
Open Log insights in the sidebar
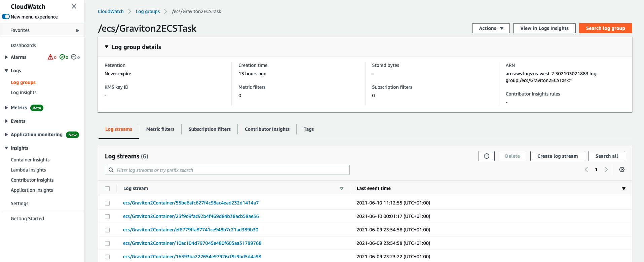[24, 92]
